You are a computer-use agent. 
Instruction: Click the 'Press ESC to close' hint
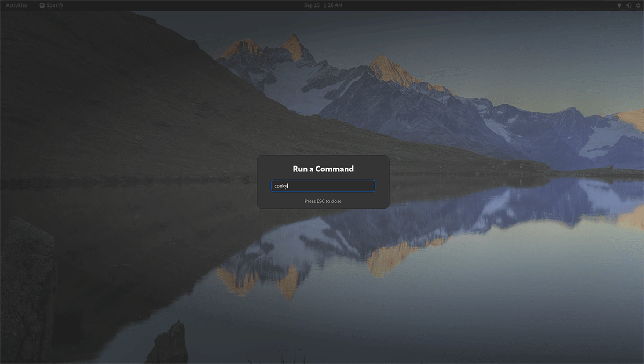[323, 201]
